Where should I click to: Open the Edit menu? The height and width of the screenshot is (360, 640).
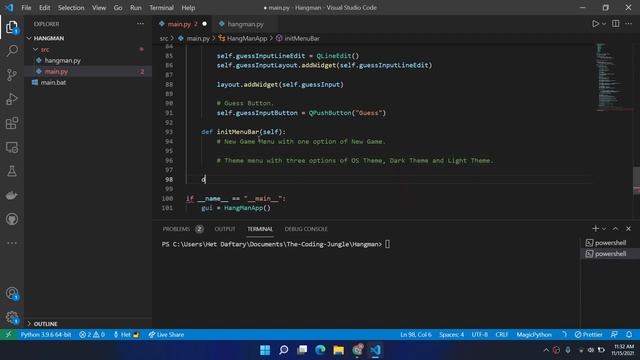coord(44,8)
